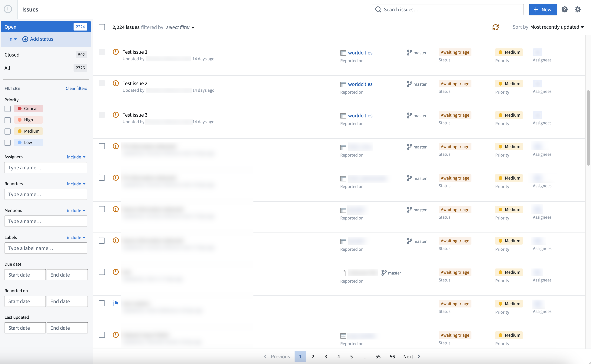The image size is (591, 364).
Task: Enable the High priority filter checkbox
Action: [x=8, y=120]
